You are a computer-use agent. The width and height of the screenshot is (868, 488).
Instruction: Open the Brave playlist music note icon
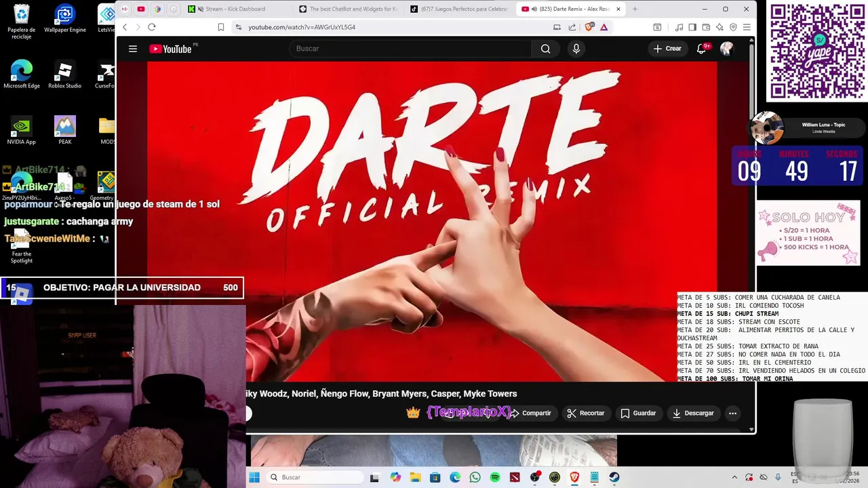(679, 27)
